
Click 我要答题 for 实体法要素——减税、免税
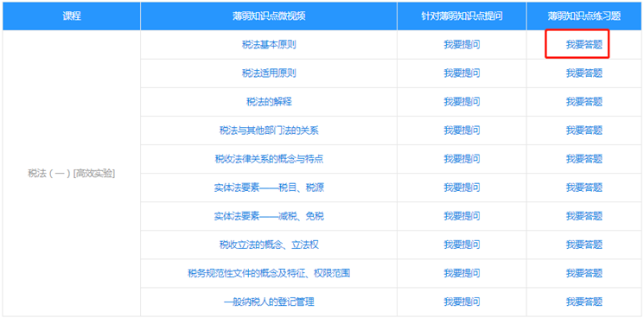pyautogui.click(x=584, y=216)
